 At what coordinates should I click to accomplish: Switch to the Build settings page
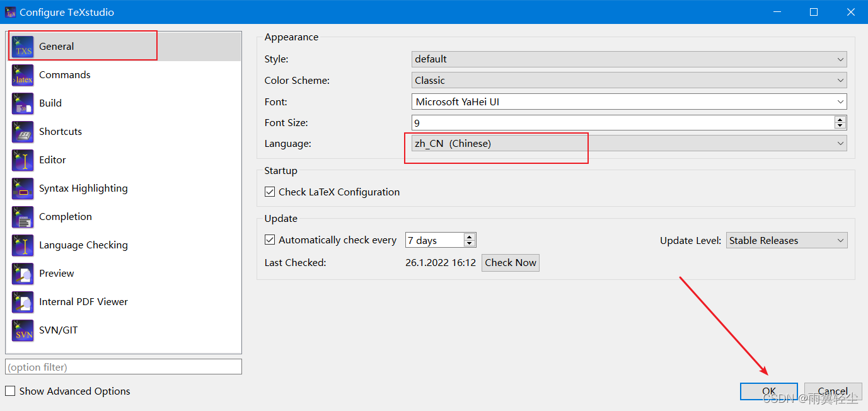point(124,103)
